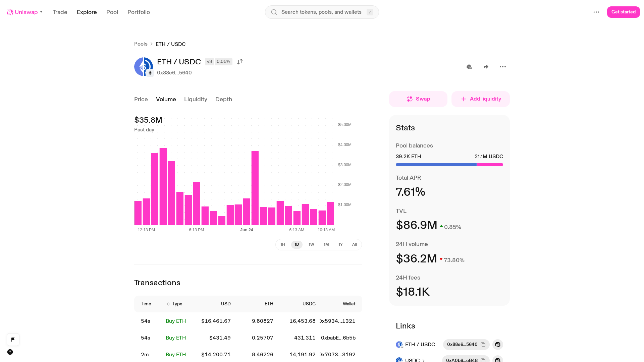Select the 1M time range
The width and height of the screenshot is (644, 362).
[x=326, y=245]
